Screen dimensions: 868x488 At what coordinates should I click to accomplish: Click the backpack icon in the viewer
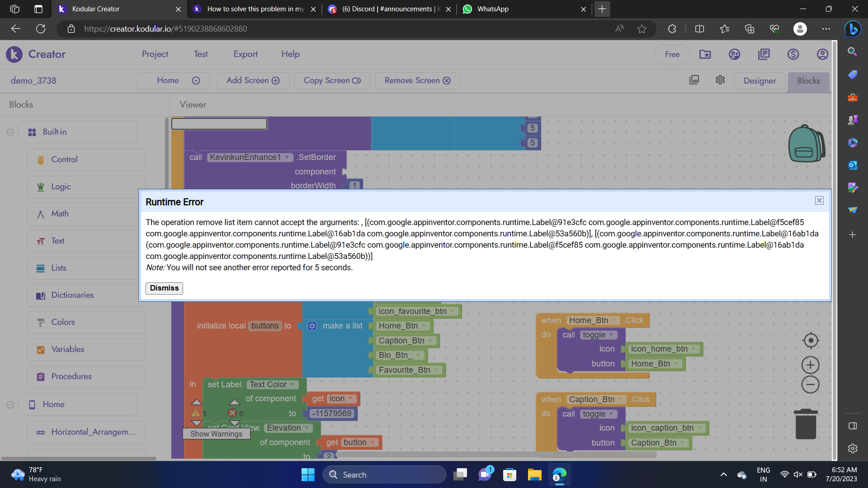click(x=807, y=144)
